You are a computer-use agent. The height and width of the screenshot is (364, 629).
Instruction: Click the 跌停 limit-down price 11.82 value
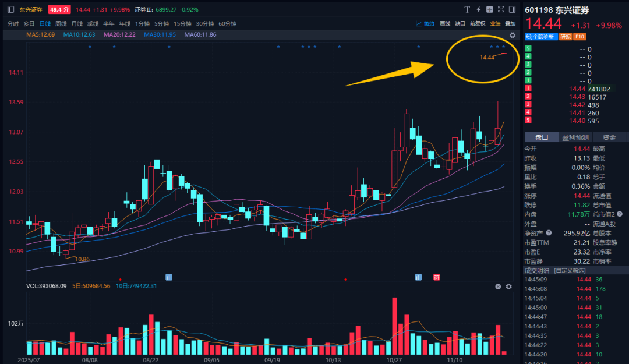(582, 205)
